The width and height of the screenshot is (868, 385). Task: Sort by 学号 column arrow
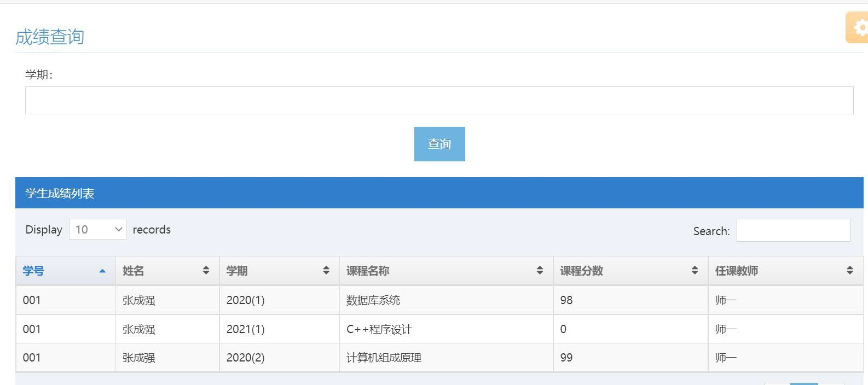(x=102, y=271)
